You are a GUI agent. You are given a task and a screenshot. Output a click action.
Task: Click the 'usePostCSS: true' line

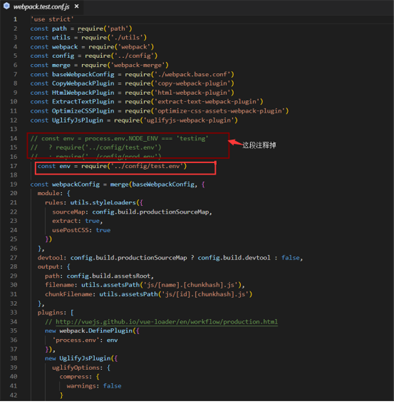point(81,230)
